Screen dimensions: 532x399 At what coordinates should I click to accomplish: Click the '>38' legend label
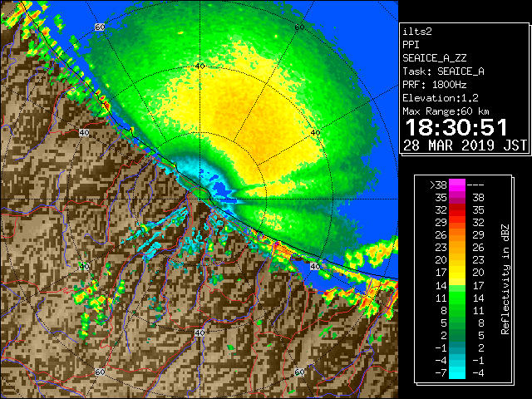(438, 185)
